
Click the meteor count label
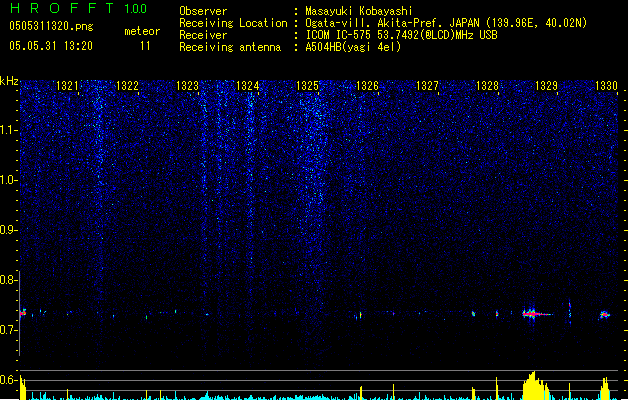(142, 31)
